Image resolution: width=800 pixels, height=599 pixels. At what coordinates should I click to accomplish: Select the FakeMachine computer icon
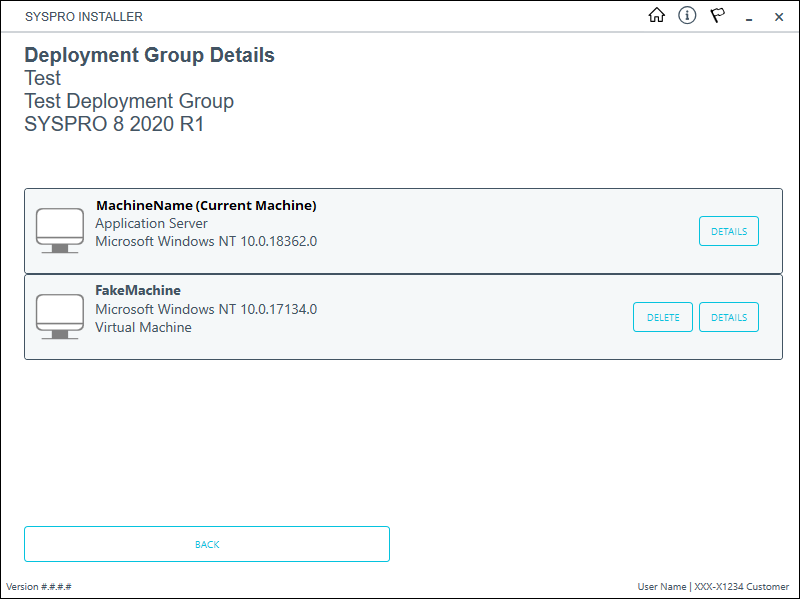coord(60,316)
